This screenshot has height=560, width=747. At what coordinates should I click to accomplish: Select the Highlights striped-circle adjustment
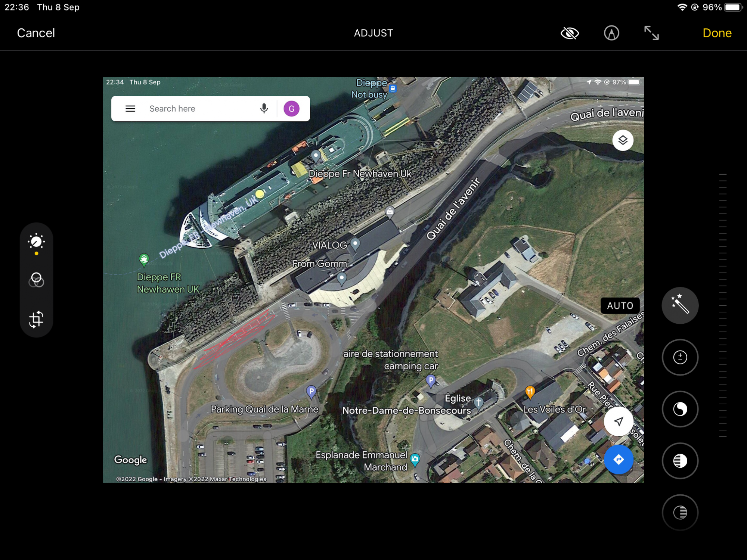680,461
